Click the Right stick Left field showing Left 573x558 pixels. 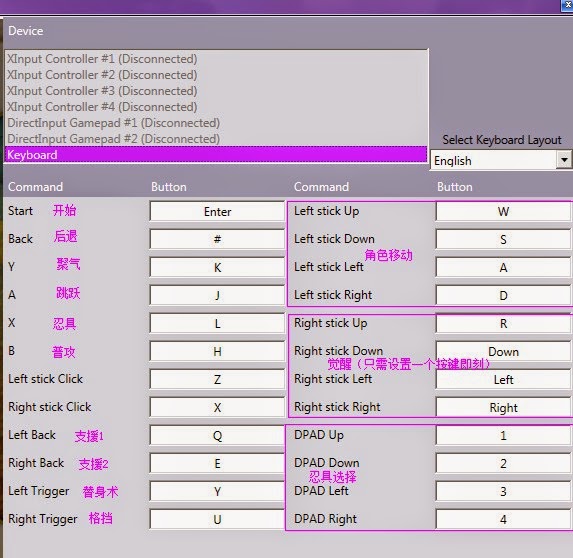coord(504,379)
